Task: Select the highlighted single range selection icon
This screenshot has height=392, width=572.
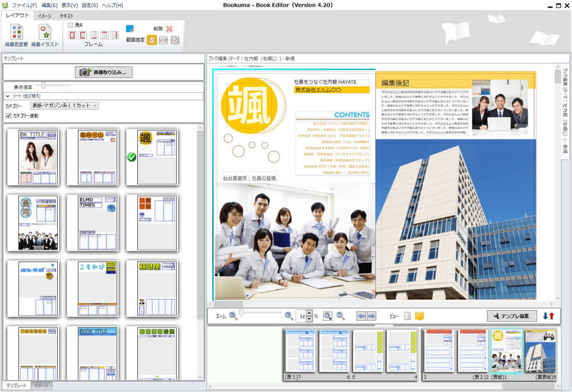Action: [x=152, y=39]
